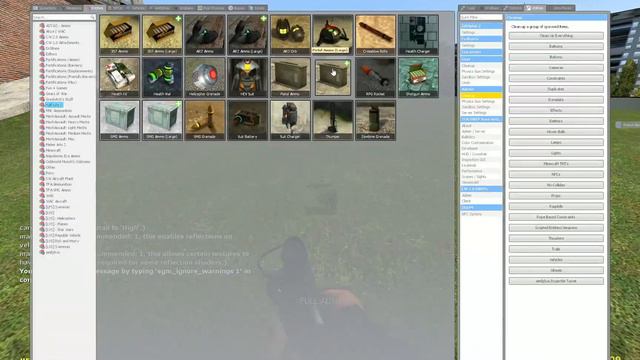Image resolution: width=640 pixels, height=360 pixels.
Task: Spawn the SMG Grenade entity
Action: [x=204, y=120]
